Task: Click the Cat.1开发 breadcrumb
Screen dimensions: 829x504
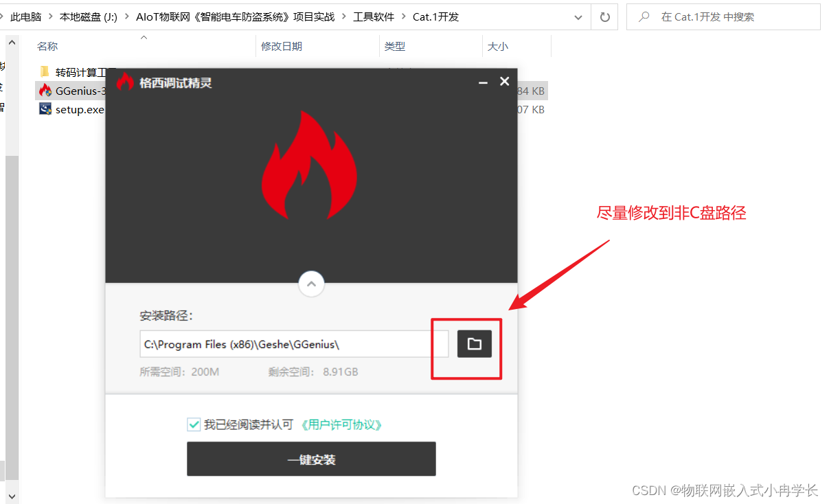Action: [435, 16]
